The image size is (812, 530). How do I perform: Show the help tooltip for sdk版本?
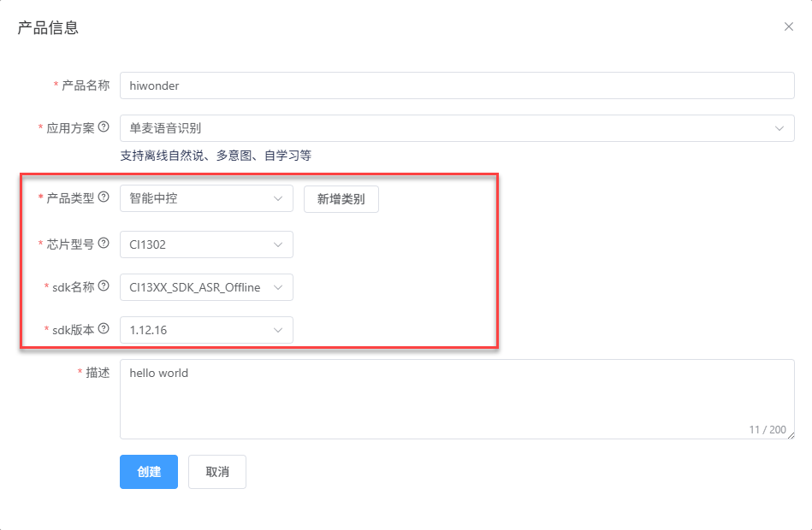click(x=104, y=329)
